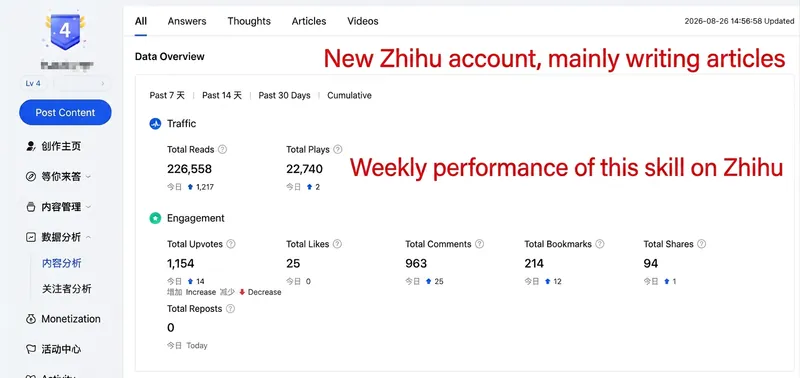The height and width of the screenshot is (378, 800).
Task: Click the help icon beside Total Reposts
Action: pyautogui.click(x=230, y=309)
